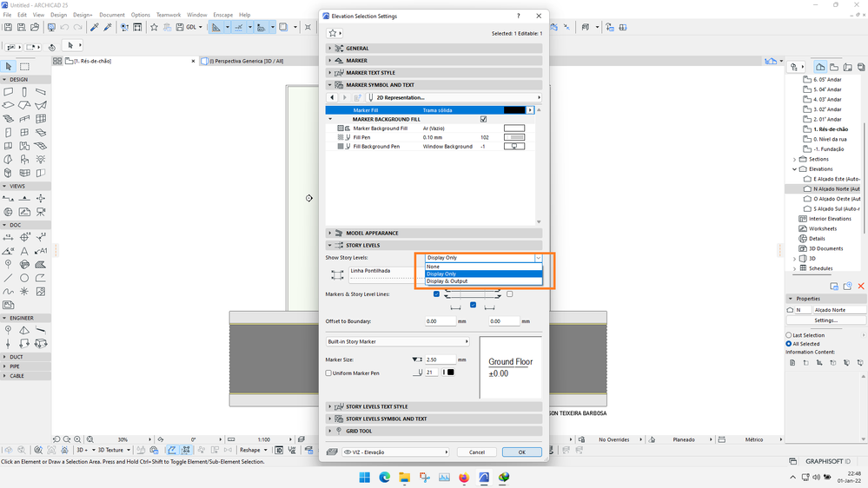Collapse the MARKER SYMBOL AND TEXT panel
This screenshot has width=868, height=488.
[434, 84]
